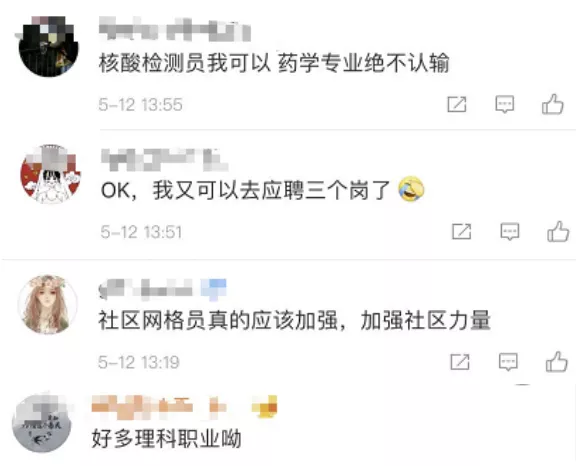Like the 社区网格员 comment
The image size is (576, 466).
click(x=557, y=362)
